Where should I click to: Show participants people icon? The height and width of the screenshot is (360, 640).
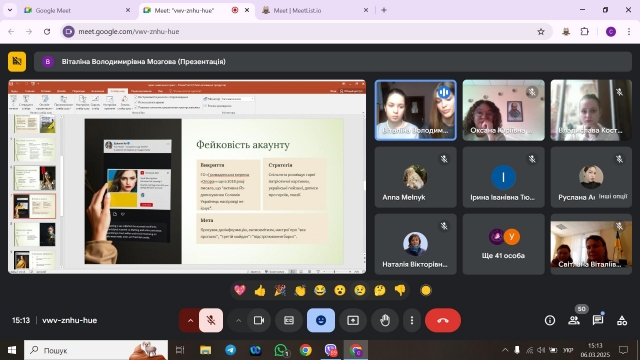point(574,320)
